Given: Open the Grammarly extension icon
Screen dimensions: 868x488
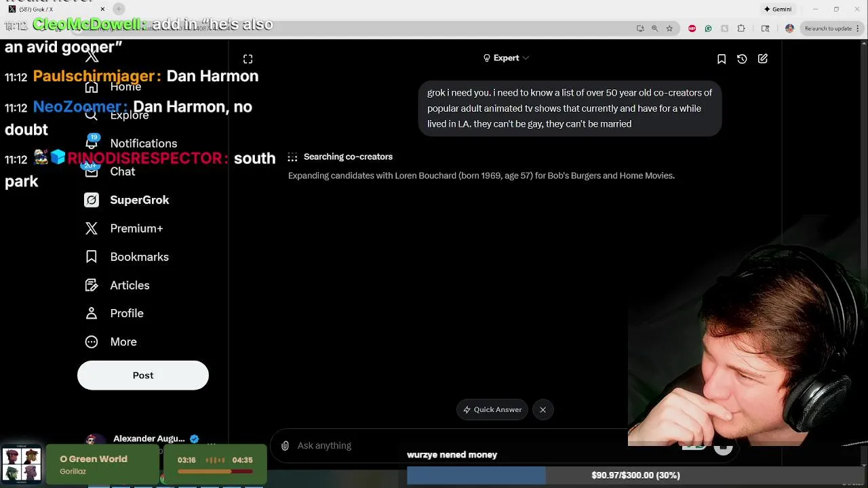Looking at the screenshot, I should [708, 28].
